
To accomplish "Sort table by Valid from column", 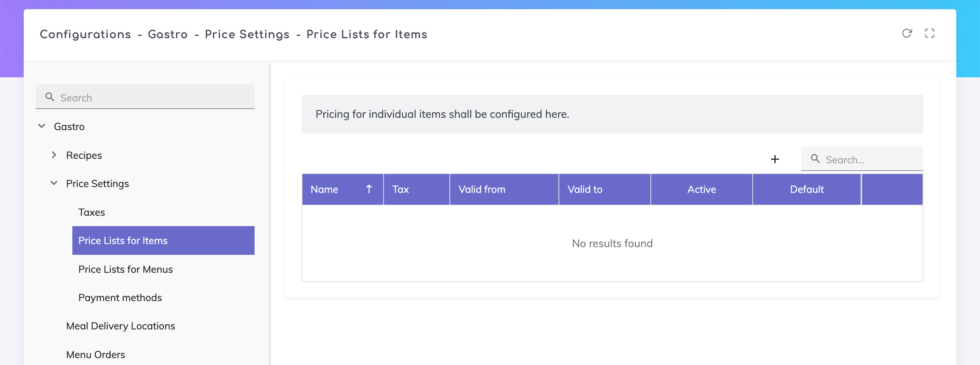I will pyautogui.click(x=482, y=189).
